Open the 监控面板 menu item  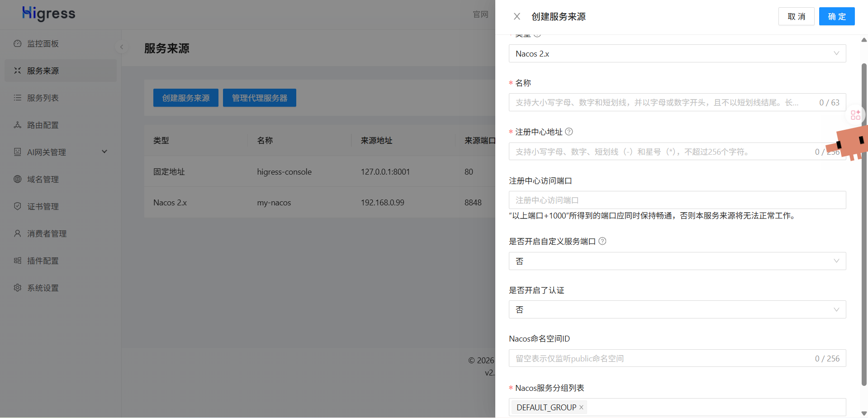click(61, 43)
